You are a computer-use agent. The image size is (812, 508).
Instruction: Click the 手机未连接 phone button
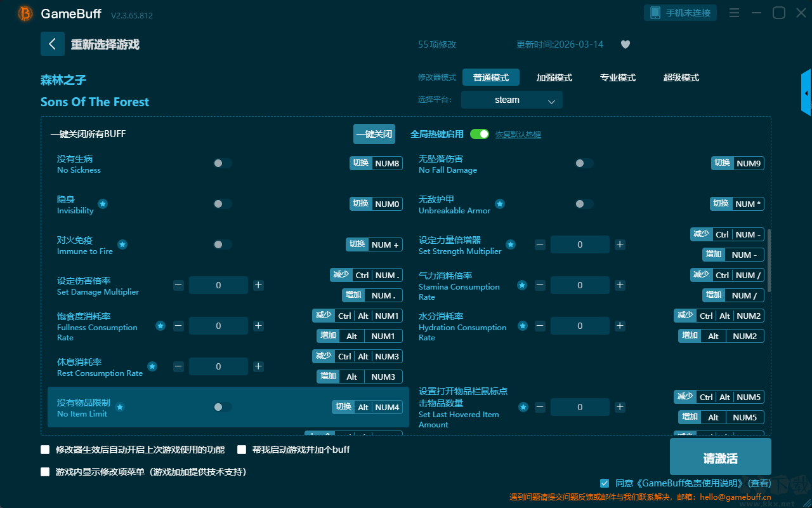click(x=681, y=13)
